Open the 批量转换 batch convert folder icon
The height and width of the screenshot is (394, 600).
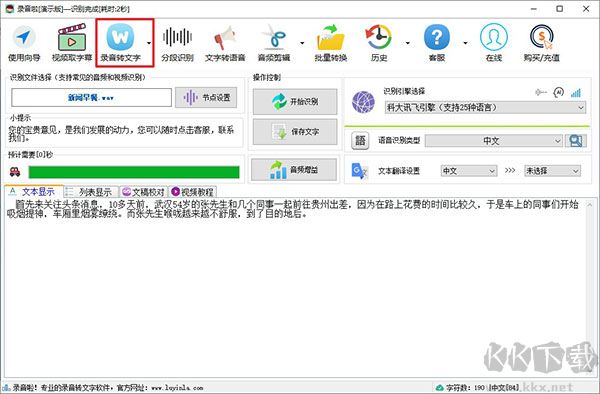click(331, 43)
